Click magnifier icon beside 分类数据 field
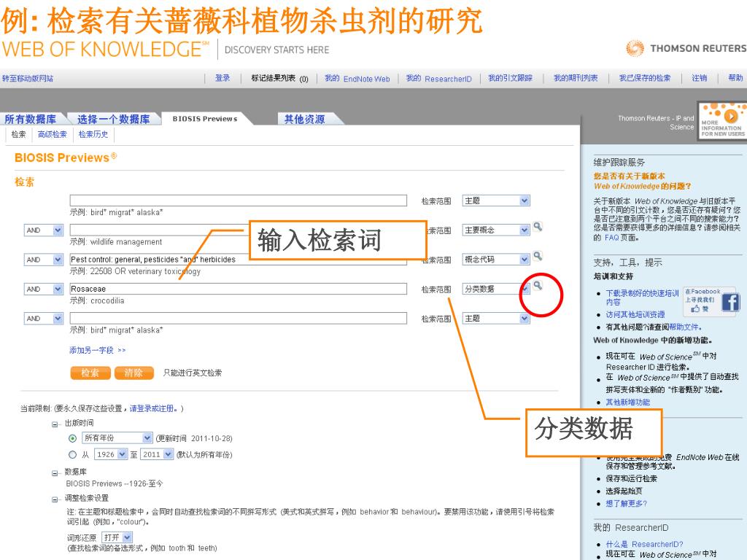Image resolution: width=747 pixels, height=560 pixels. tap(538, 285)
